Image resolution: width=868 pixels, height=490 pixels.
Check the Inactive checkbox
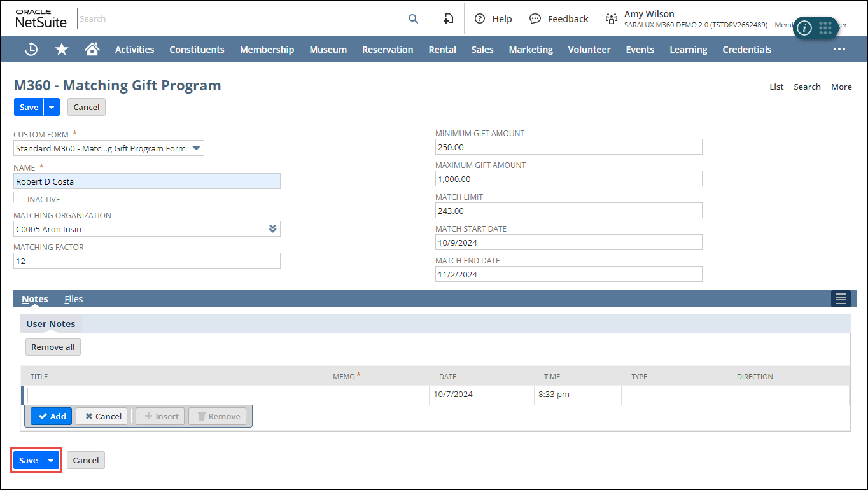coord(19,198)
